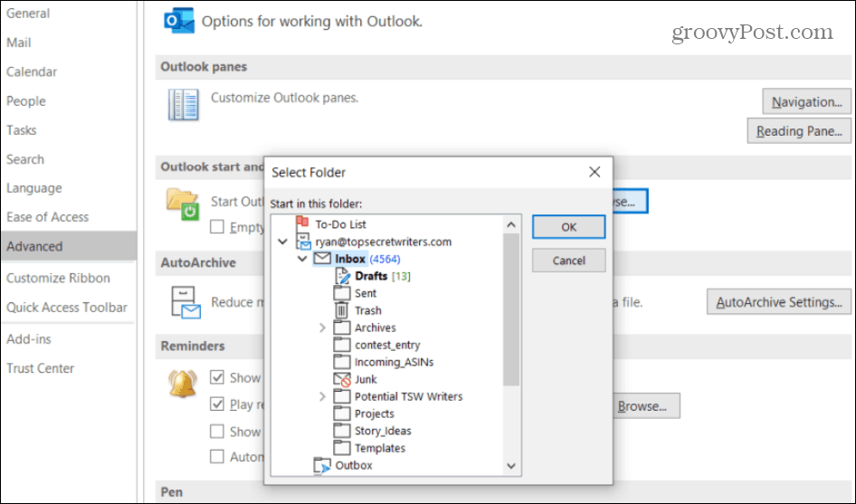Open Reading Pane settings

tap(799, 131)
